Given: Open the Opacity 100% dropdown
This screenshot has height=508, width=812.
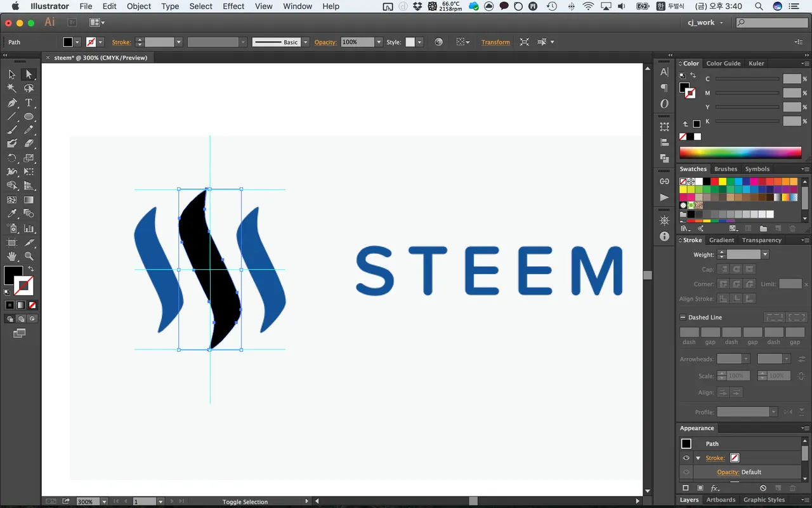Looking at the screenshot, I should click(379, 42).
